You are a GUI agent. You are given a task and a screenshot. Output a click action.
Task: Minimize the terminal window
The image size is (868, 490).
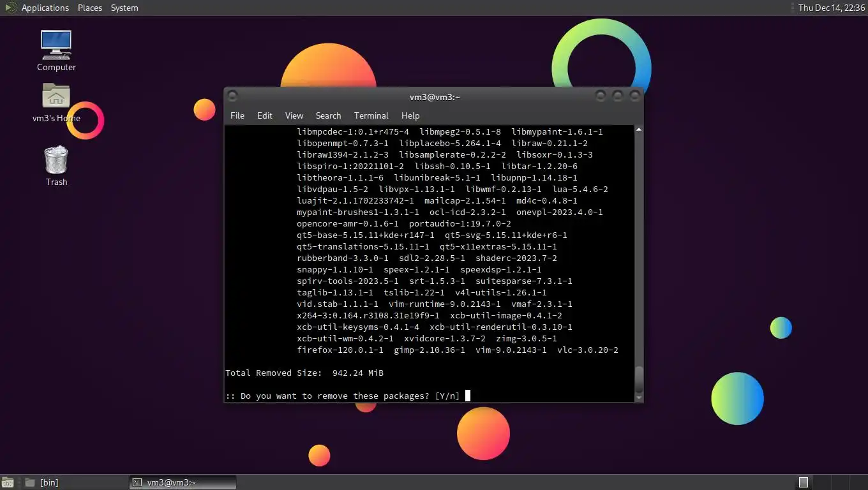pyautogui.click(x=601, y=96)
